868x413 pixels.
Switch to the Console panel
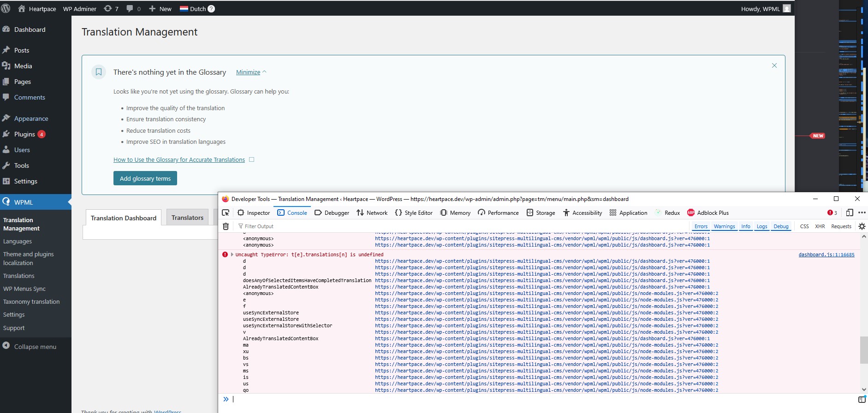pos(292,212)
